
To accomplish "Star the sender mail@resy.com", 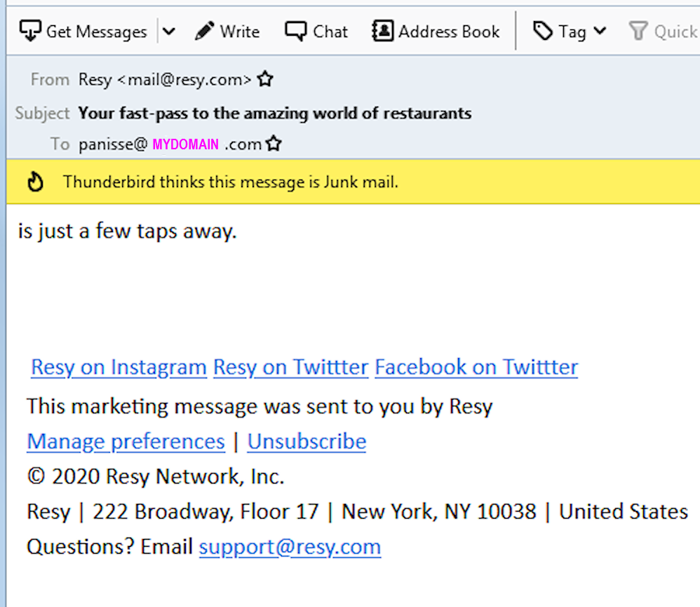I will [x=265, y=79].
